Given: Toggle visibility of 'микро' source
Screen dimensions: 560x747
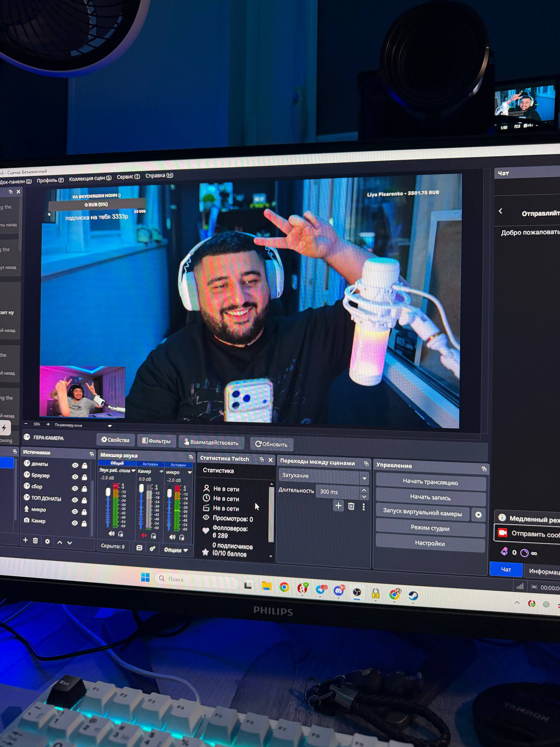Looking at the screenshot, I should click(x=75, y=511).
